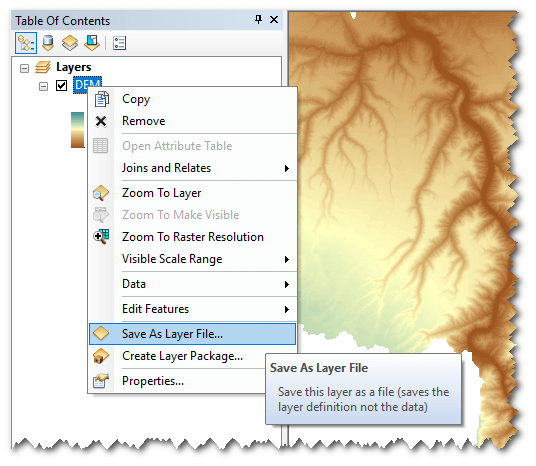Choose Zoom To Layer

coord(192,193)
